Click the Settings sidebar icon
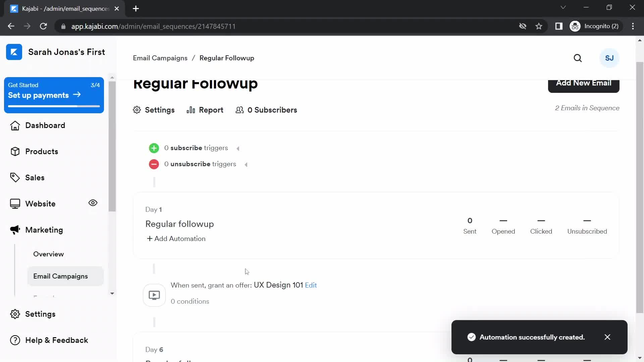 (15, 314)
